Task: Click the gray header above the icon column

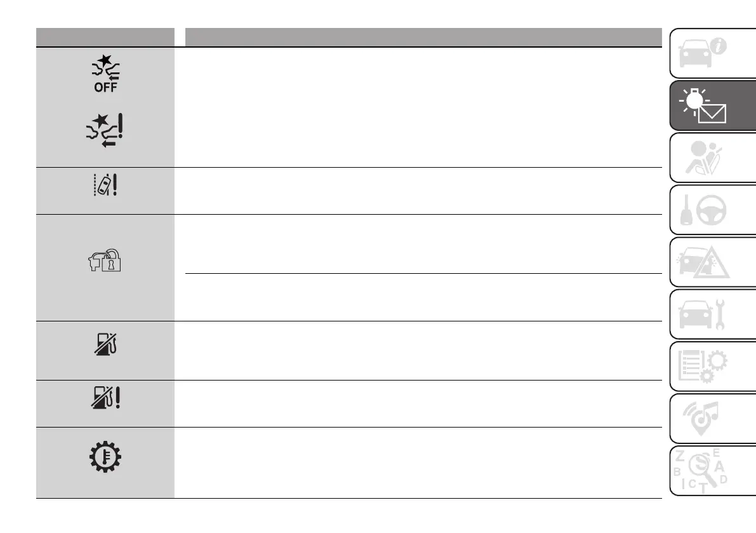Action: pos(105,37)
